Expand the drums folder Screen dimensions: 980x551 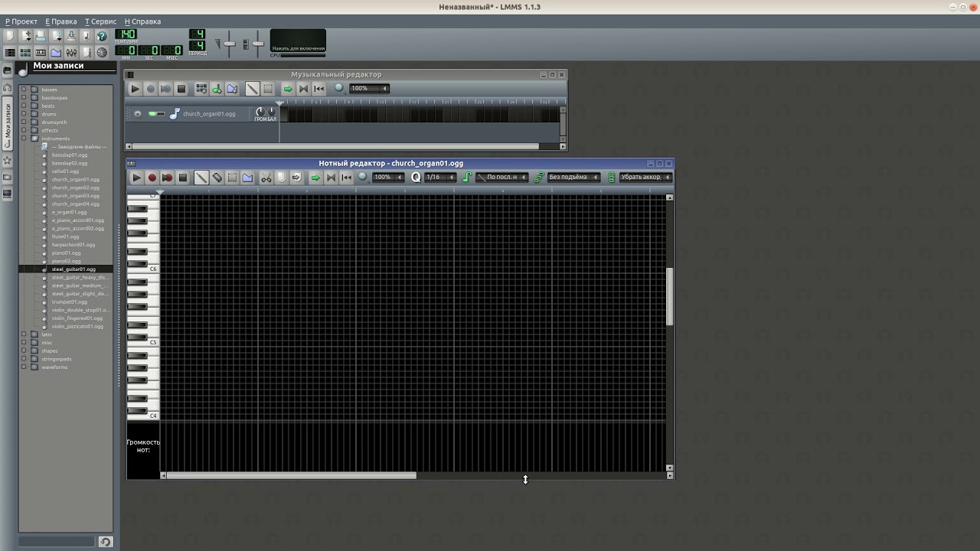[x=24, y=114]
